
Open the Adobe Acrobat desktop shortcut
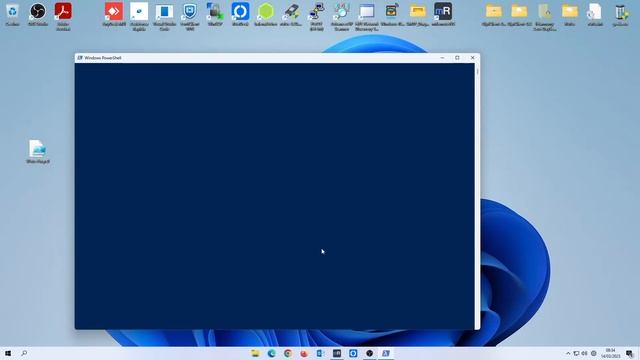[63, 16]
